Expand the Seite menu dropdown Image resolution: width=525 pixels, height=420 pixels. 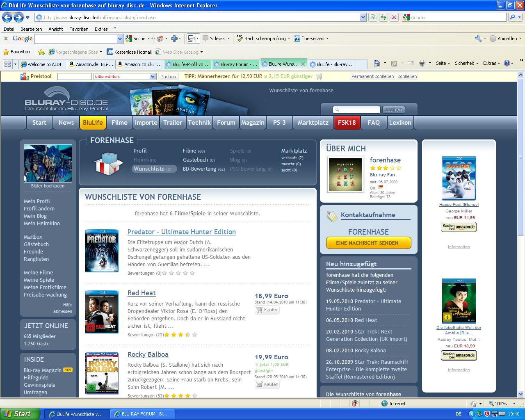click(x=443, y=63)
